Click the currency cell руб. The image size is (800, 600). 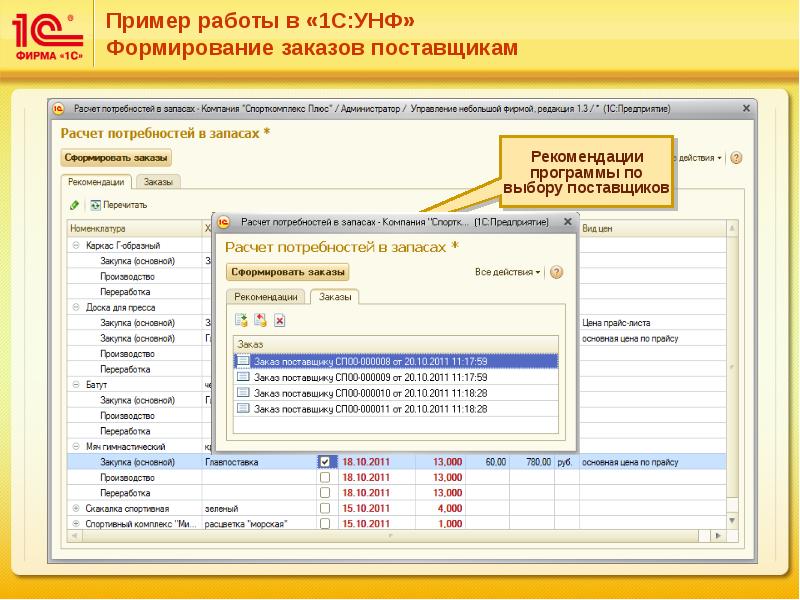[566, 462]
